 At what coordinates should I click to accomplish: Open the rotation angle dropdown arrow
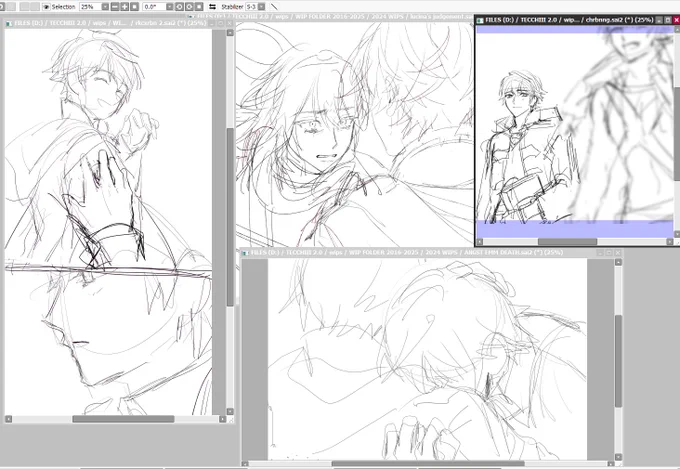tap(170, 7)
